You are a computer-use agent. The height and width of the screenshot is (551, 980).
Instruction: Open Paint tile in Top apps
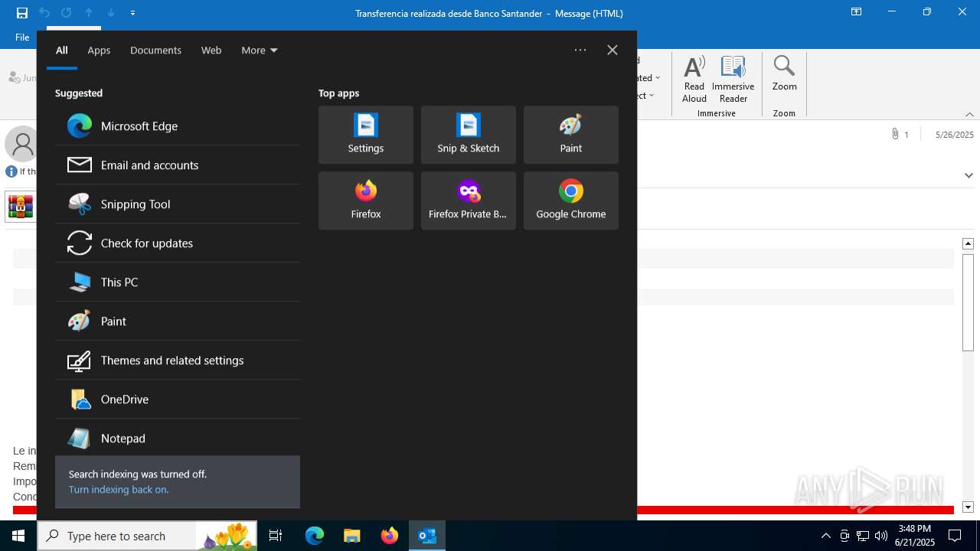pos(571,135)
